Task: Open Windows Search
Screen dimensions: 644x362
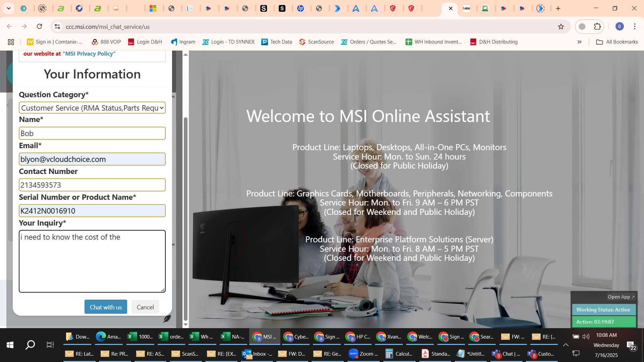Action: (x=30, y=345)
